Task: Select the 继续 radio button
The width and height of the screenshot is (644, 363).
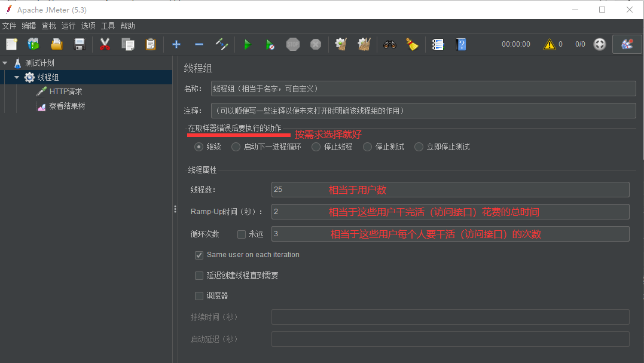Action: [x=199, y=147]
